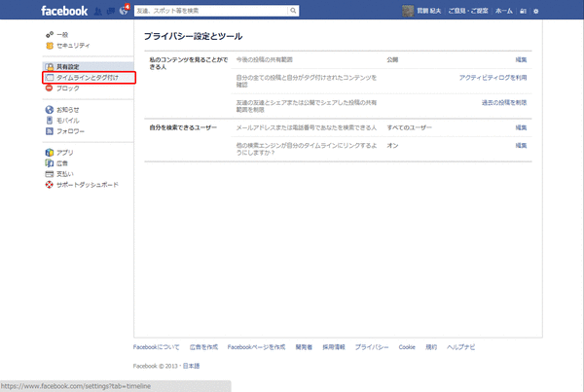The width and height of the screenshot is (584, 392).
Task: Open プライバシー footer link
Action: 372,347
